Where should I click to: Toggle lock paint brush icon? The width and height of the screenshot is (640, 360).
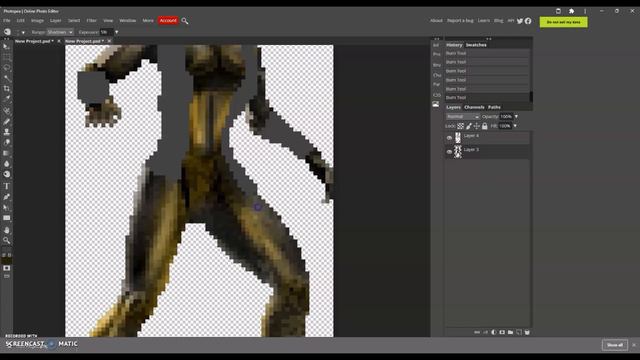[x=469, y=126]
